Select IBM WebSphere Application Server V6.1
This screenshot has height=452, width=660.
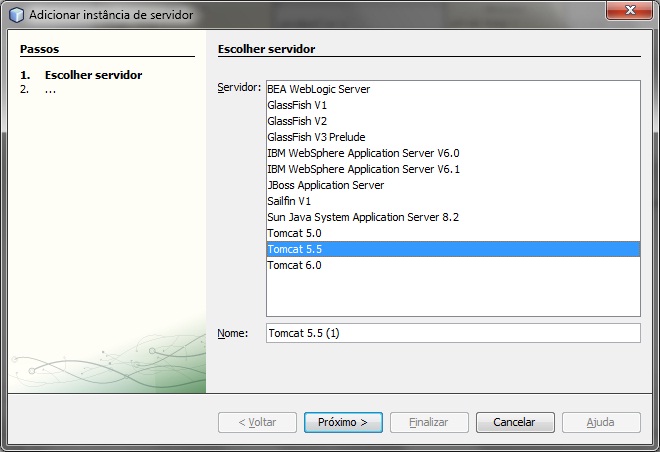(x=453, y=169)
